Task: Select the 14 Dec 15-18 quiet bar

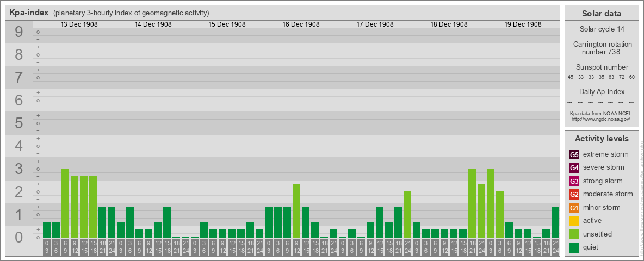Action: pos(167,222)
